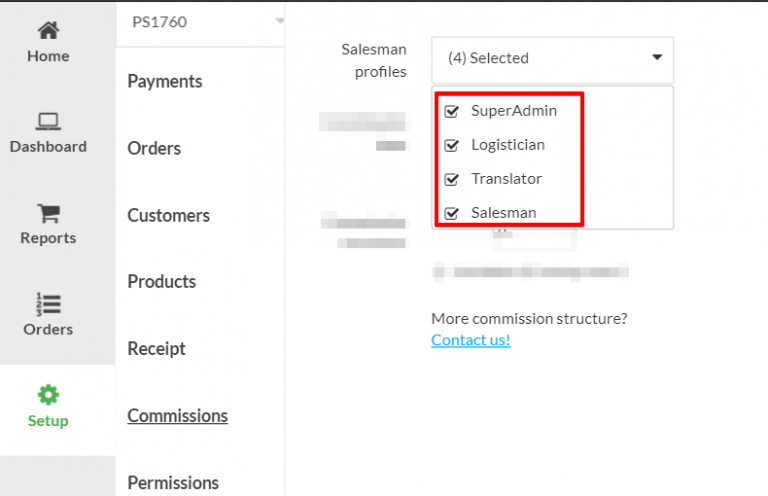Viewport: 768px width, 496px height.
Task: Open the Permissions setup section
Action: click(x=173, y=483)
